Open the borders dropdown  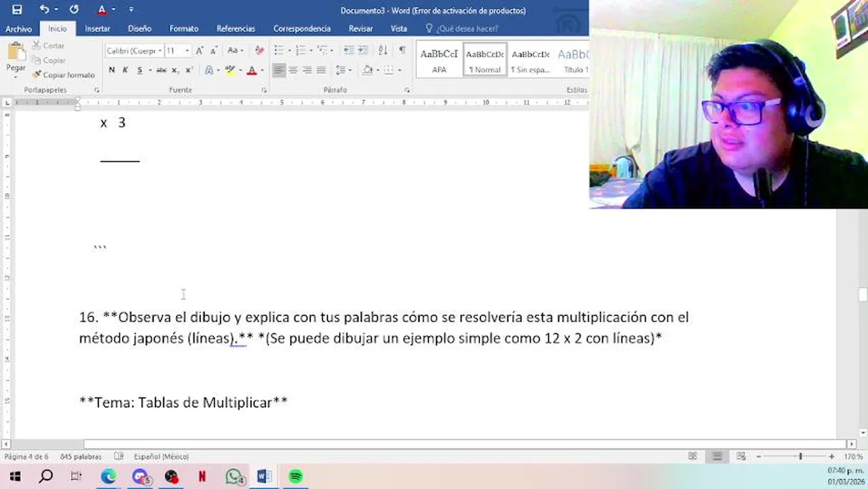[x=399, y=70]
